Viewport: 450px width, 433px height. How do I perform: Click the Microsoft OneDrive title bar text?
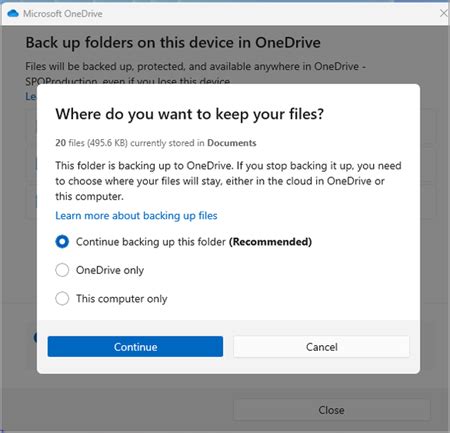pos(63,14)
